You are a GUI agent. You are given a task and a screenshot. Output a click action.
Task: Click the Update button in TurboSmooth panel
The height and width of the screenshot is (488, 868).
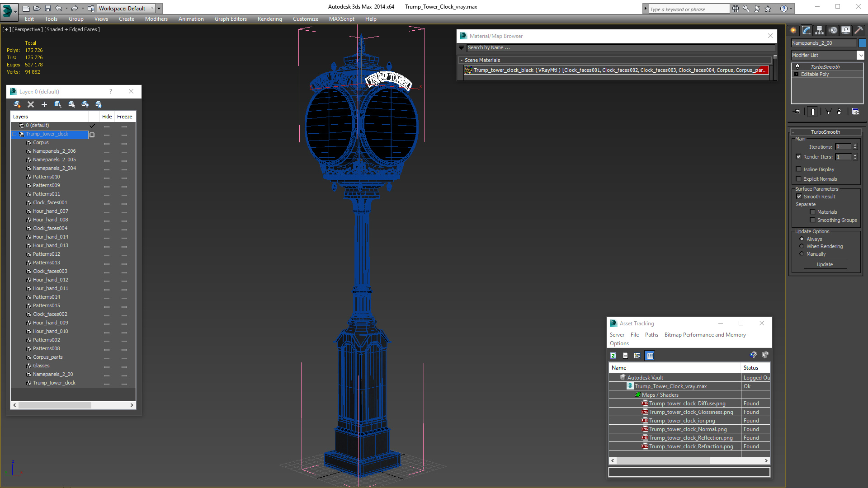tap(825, 264)
